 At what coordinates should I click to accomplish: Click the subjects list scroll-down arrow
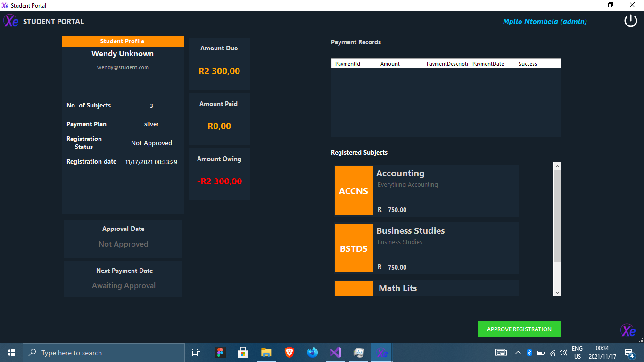pyautogui.click(x=558, y=293)
